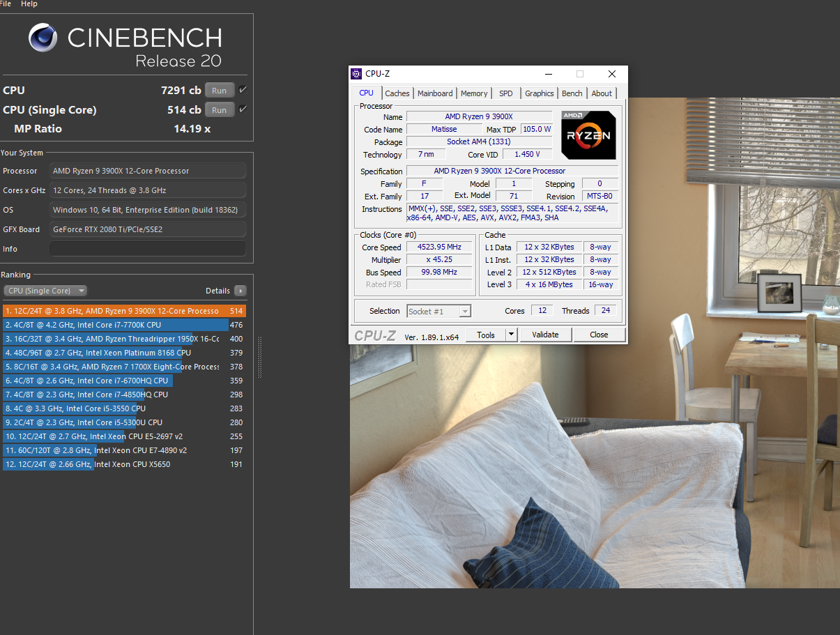Viewport: 840px width, 635px height.
Task: Open the Tools dropdown arrow in CPU-Z
Action: (x=511, y=335)
